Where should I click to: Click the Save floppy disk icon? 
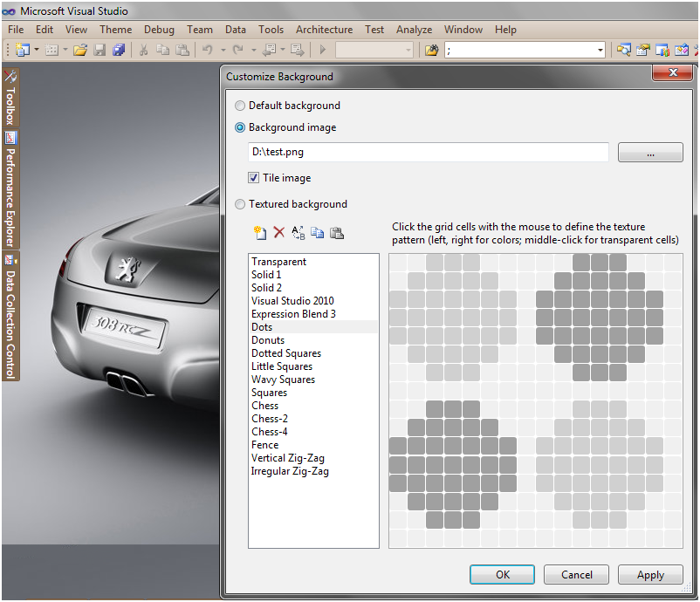click(x=100, y=50)
